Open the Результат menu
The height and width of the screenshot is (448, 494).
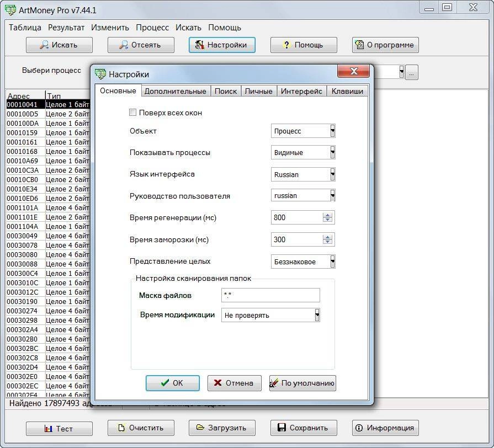point(66,28)
